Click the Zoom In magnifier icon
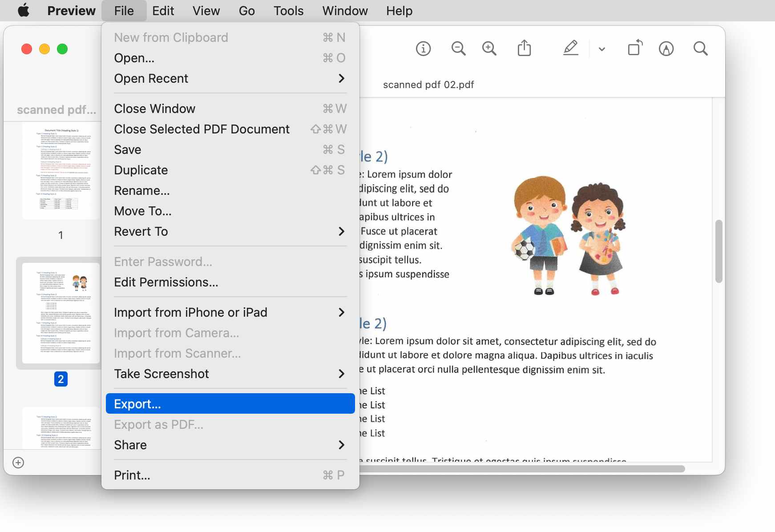This screenshot has height=532, width=775. pyautogui.click(x=488, y=48)
